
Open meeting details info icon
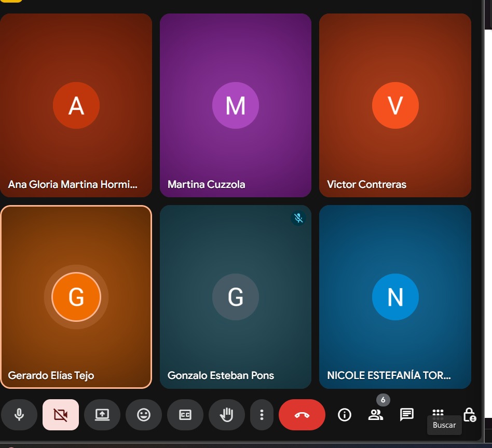coord(345,415)
